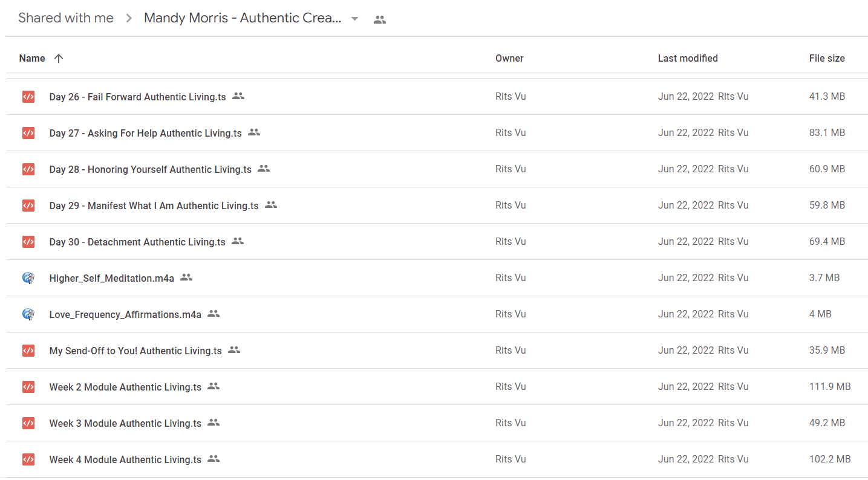Click the shared icon next to Day 29 file
Viewport: 868px width, 480px height.
tap(271, 205)
